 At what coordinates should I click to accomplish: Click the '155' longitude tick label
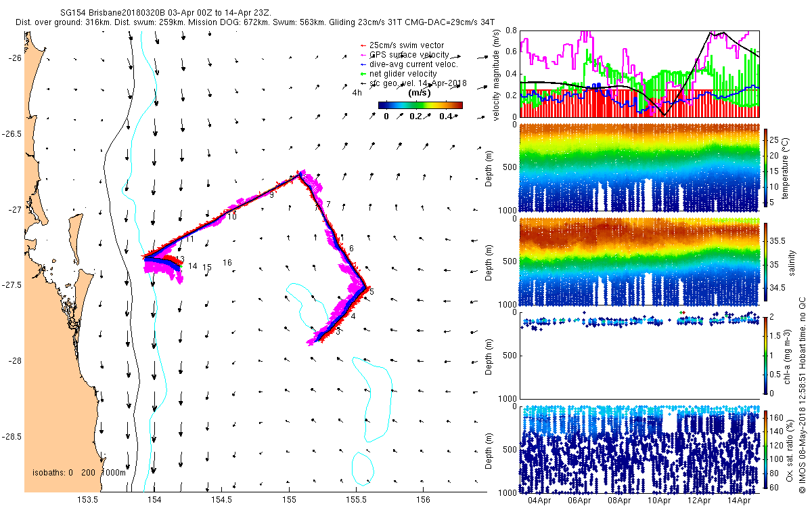(289, 501)
